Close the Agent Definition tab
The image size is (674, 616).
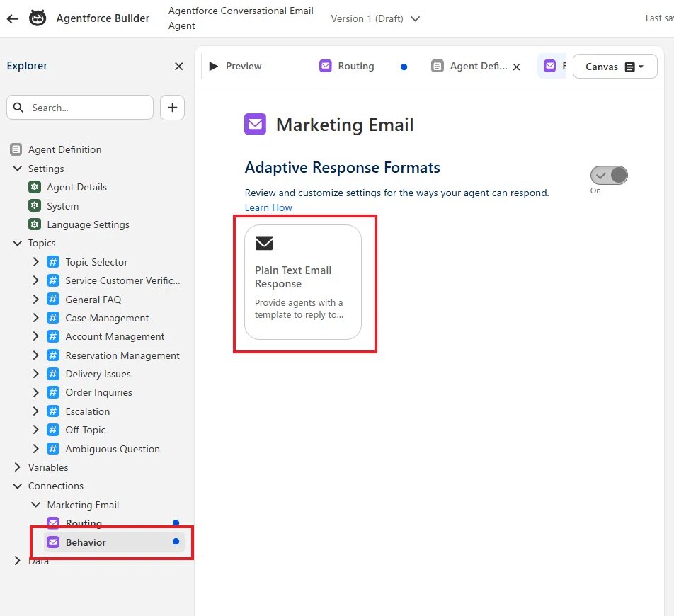click(517, 67)
